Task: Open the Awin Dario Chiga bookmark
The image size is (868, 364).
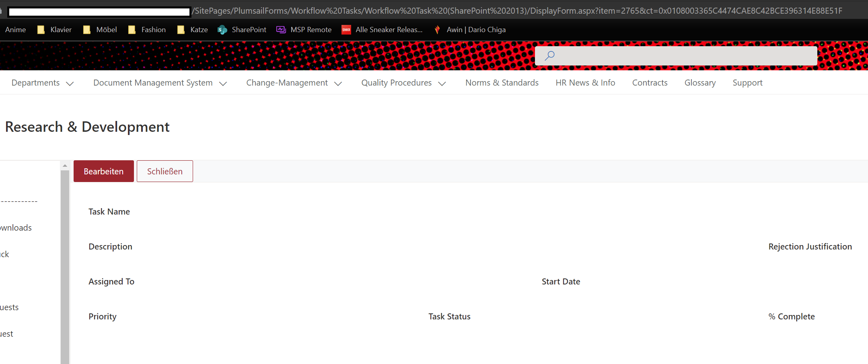Action: (x=469, y=30)
